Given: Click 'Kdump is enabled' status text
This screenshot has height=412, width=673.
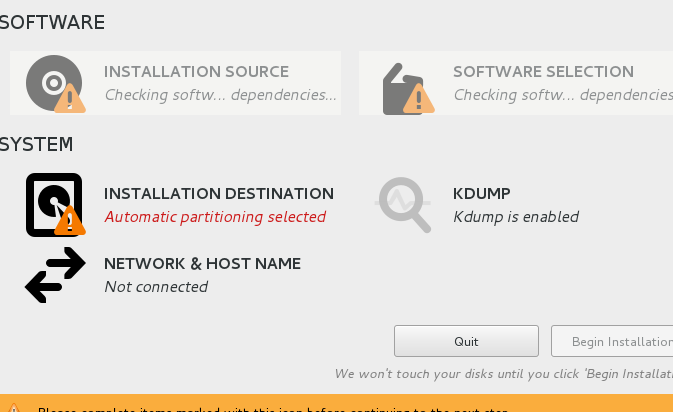Looking at the screenshot, I should coord(516,217).
